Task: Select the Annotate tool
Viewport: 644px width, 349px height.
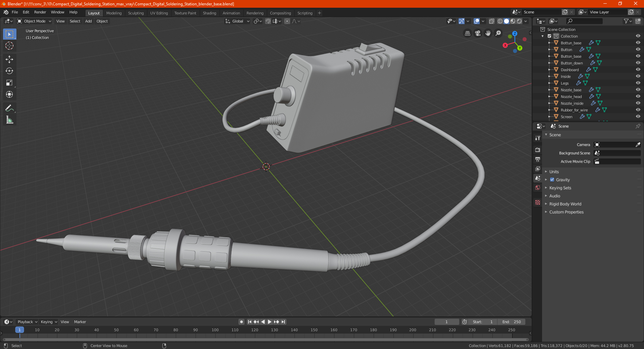Action: tap(9, 108)
